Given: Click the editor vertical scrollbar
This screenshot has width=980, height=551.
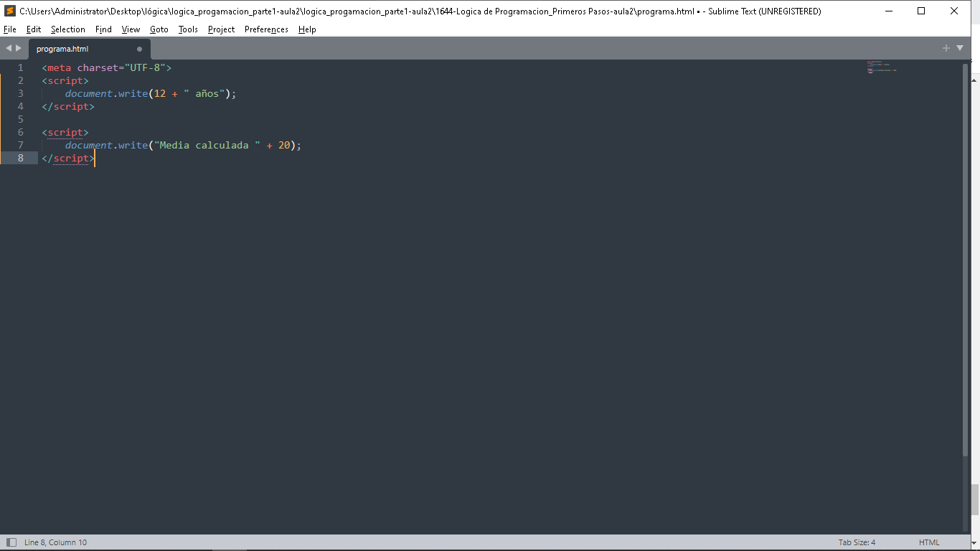Looking at the screenshot, I should pyautogui.click(x=965, y=258).
